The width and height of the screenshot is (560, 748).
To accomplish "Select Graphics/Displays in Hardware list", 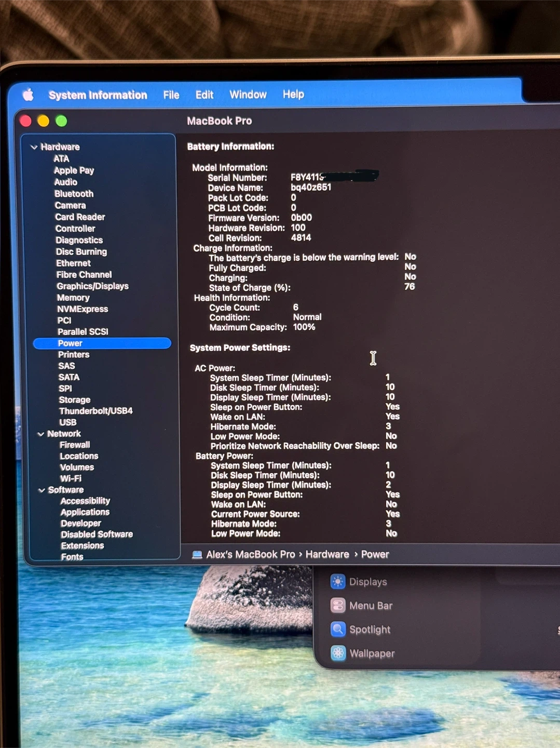I will 92,286.
